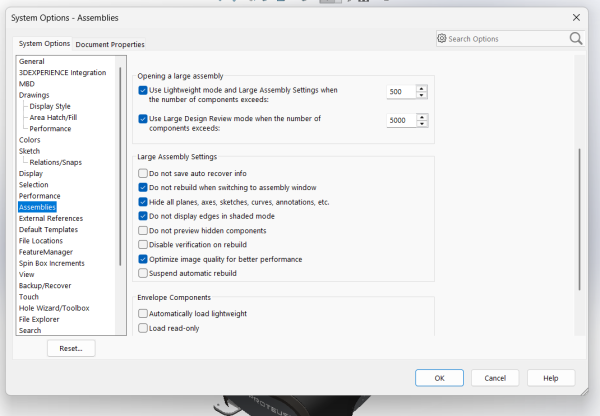Select FeatureManager category

coord(46,252)
